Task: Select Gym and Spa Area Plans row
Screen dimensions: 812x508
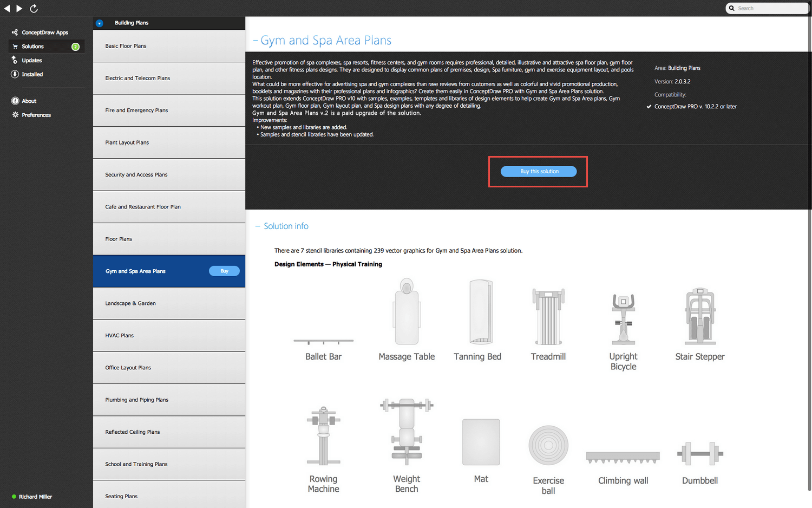Action: pyautogui.click(x=169, y=271)
